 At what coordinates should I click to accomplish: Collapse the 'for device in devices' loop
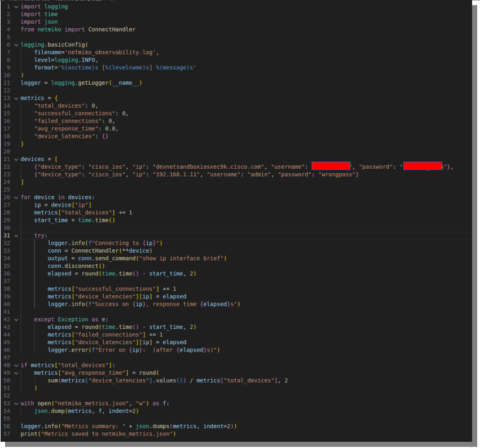tap(16, 197)
